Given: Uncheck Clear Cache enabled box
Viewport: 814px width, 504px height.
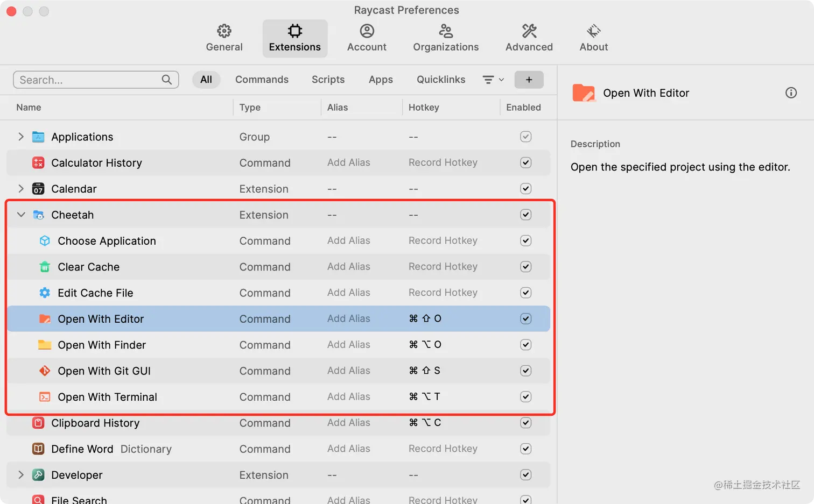Looking at the screenshot, I should tap(526, 267).
